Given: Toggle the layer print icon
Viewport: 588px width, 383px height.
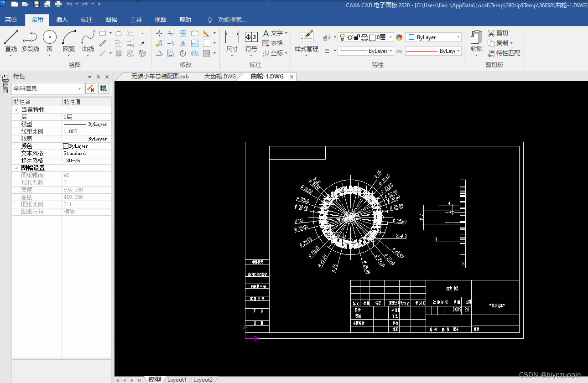Looking at the screenshot, I should [364, 37].
